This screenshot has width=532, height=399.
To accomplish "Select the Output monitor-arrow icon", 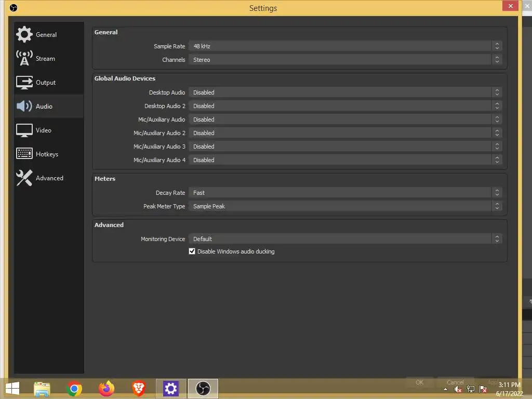I will [x=24, y=83].
